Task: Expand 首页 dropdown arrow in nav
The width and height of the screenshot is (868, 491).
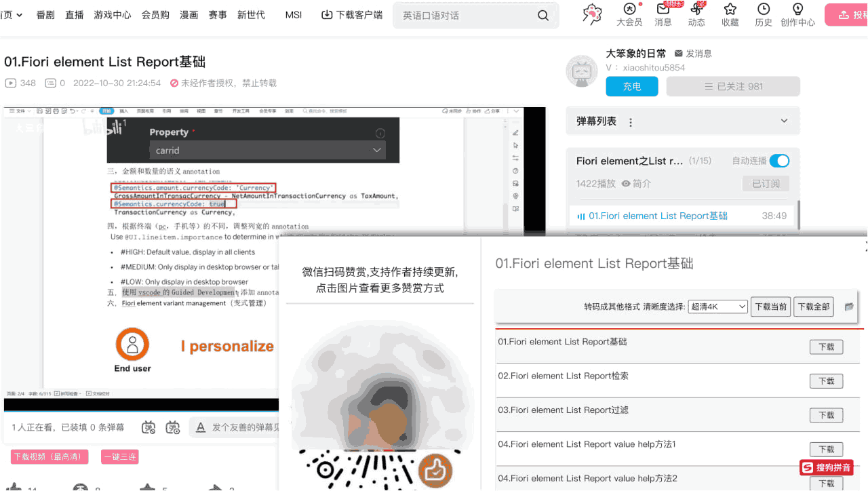Action: click(x=18, y=15)
